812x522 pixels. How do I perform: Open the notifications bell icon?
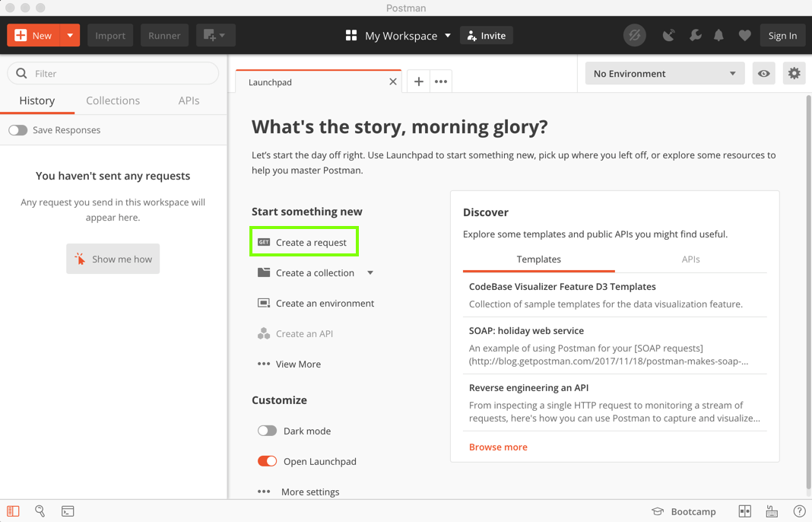718,35
